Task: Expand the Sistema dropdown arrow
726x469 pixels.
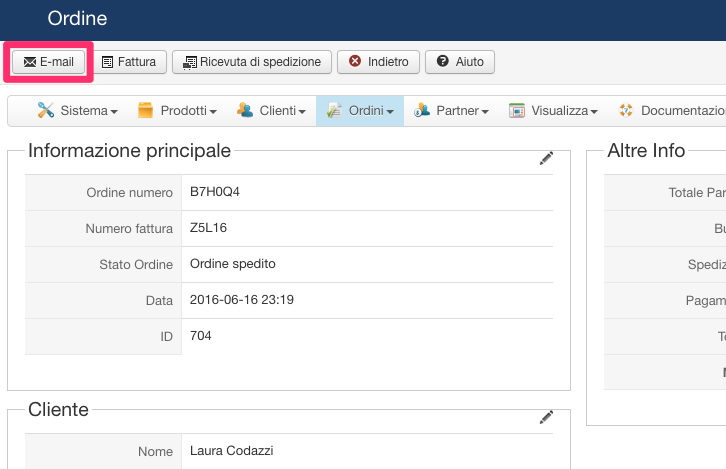Action: (x=114, y=112)
